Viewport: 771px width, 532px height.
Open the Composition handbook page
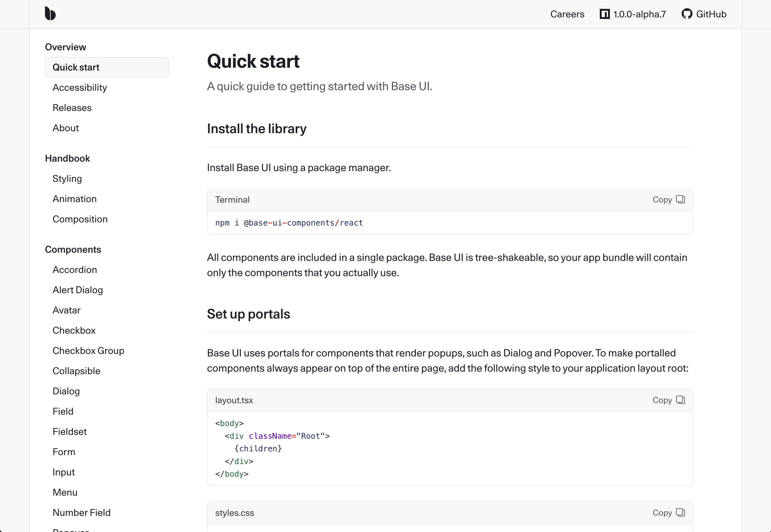(80, 219)
